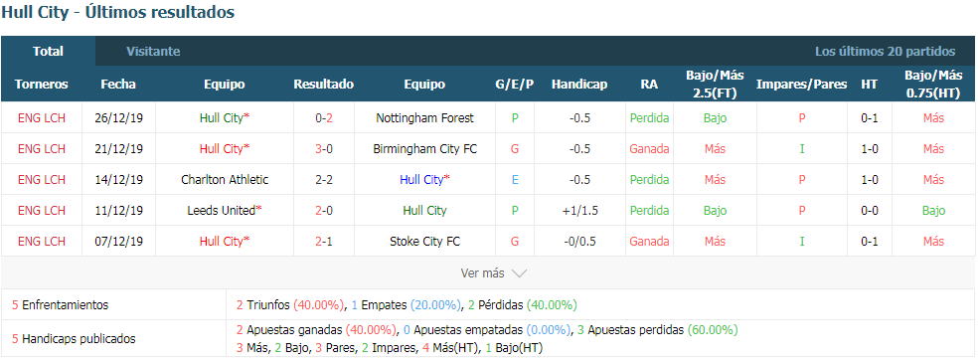Viewport: 980px width, 362px height.
Task: Click the 3-0 result score
Action: (324, 149)
